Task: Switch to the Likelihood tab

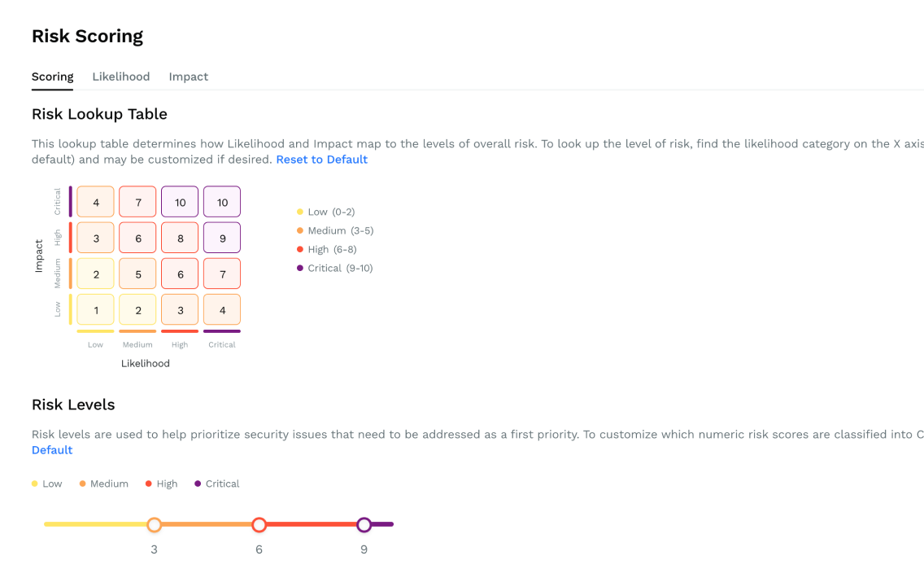Action: point(120,77)
